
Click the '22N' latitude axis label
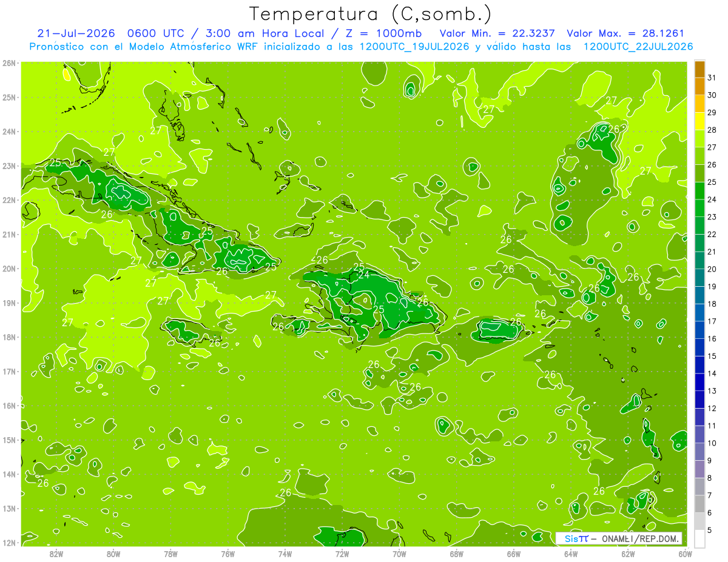click(x=9, y=200)
